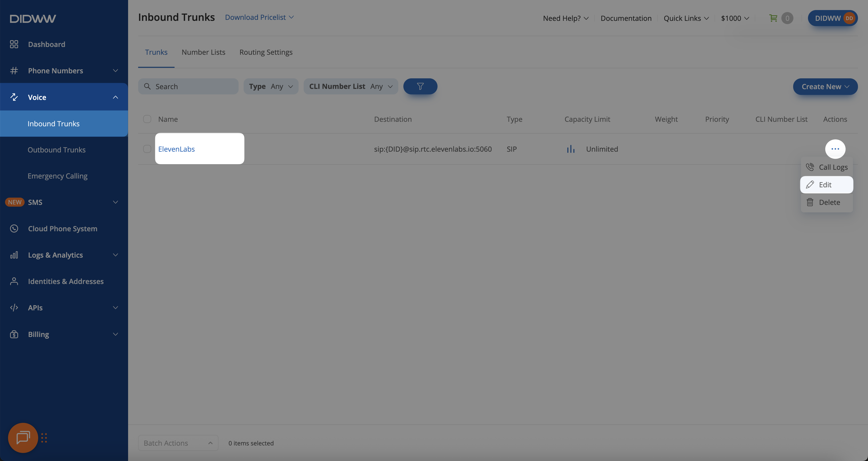Screen dimensions: 868x461
Task: Open the shopping cart icon
Action: [773, 18]
